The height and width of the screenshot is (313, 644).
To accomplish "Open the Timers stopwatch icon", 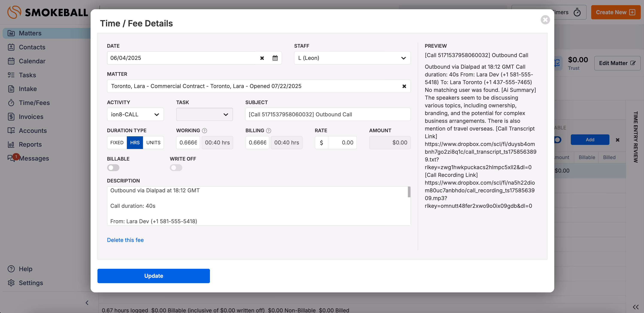I will coord(577,12).
